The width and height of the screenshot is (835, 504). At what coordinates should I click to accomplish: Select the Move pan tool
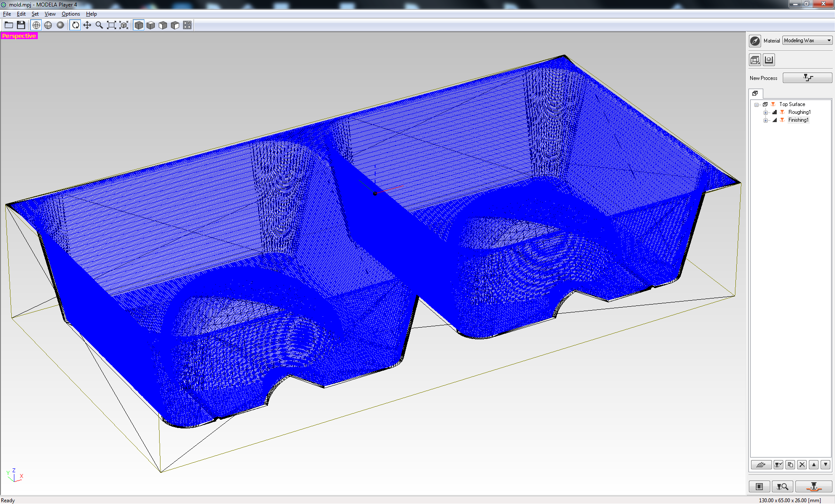click(x=87, y=25)
